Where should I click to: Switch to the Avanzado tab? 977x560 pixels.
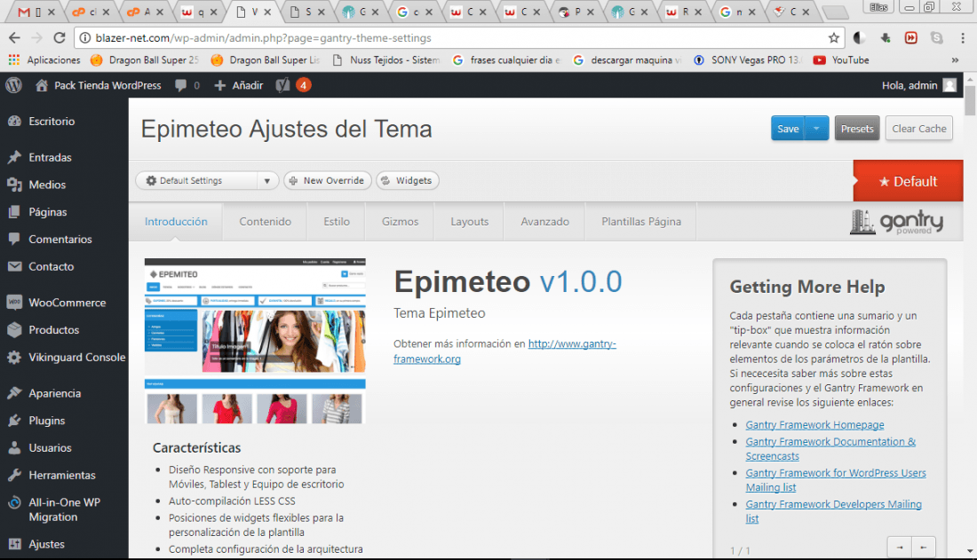click(x=544, y=221)
